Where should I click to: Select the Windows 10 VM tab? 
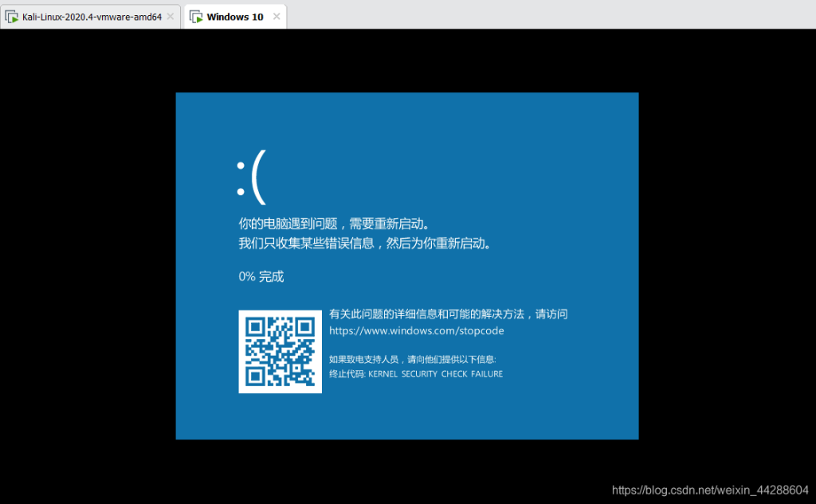(x=235, y=17)
